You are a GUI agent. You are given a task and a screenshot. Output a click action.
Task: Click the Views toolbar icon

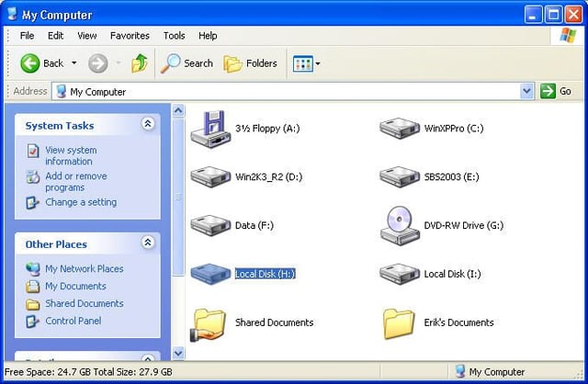[x=302, y=63]
